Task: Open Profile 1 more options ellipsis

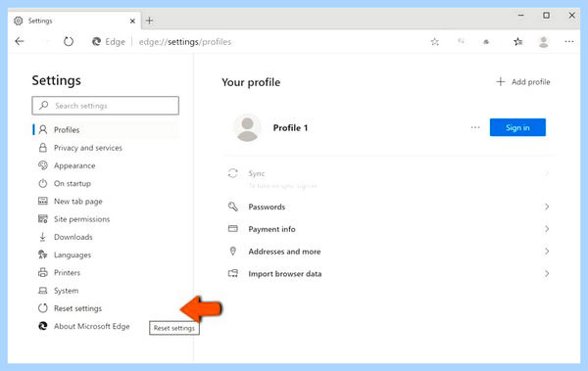Action: pos(475,127)
